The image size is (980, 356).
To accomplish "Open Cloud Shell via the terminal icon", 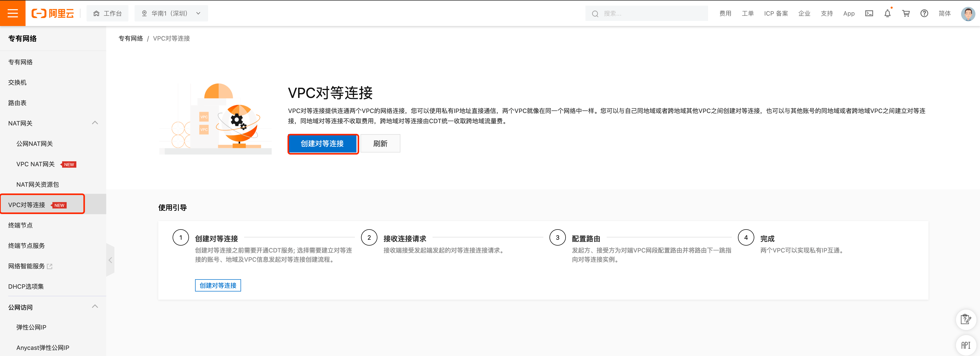I will pos(869,13).
